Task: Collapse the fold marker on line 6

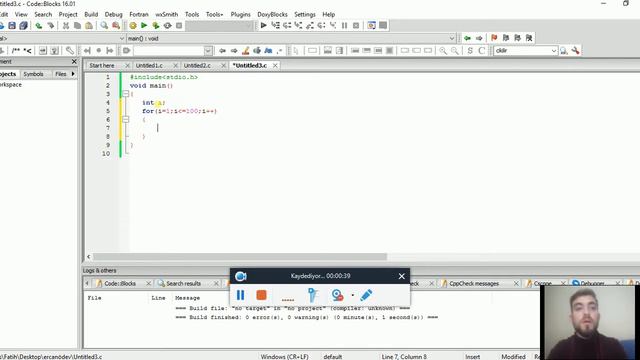Action: 126,120
